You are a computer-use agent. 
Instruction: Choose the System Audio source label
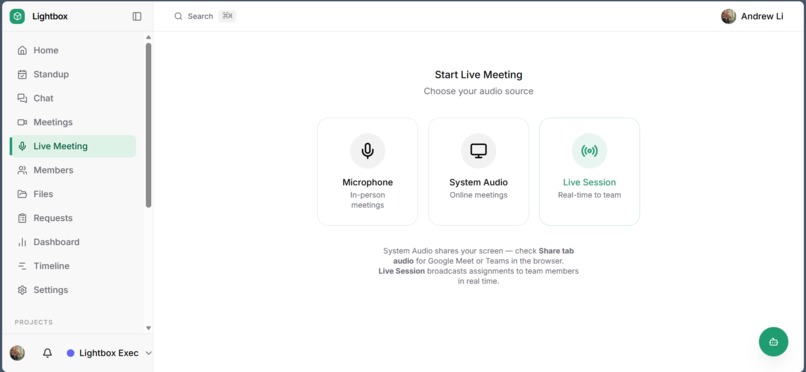click(x=479, y=182)
